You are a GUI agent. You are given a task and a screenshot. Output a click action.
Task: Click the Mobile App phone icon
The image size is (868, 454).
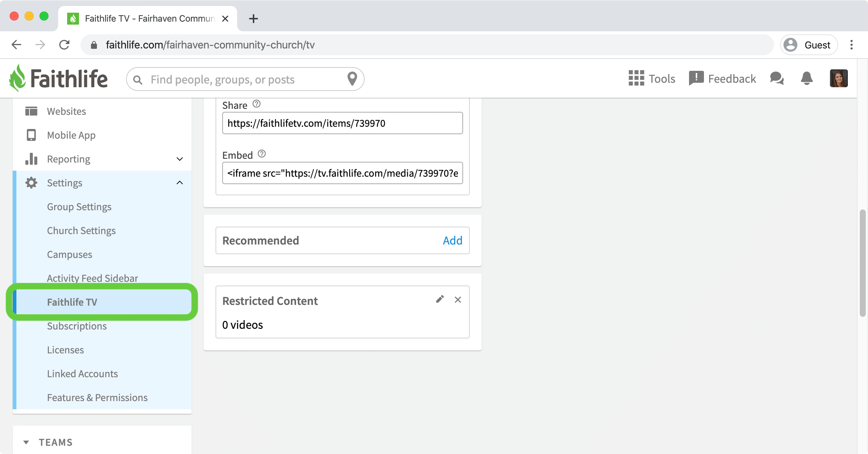click(31, 135)
